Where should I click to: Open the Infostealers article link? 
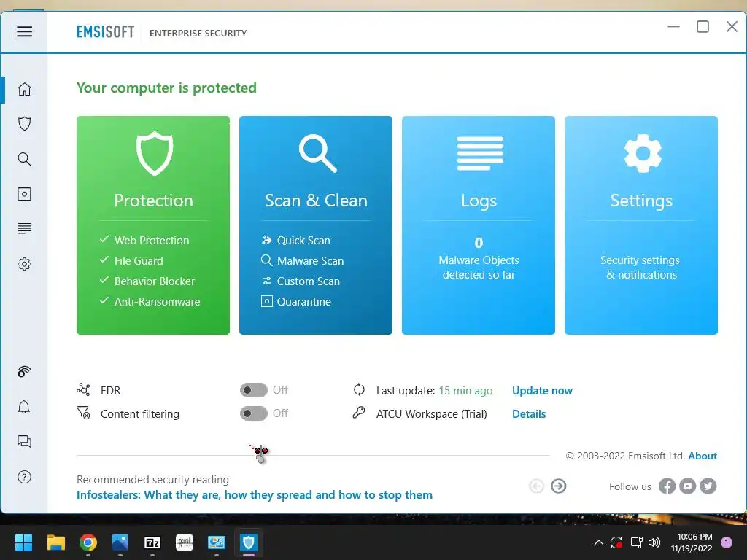click(255, 495)
